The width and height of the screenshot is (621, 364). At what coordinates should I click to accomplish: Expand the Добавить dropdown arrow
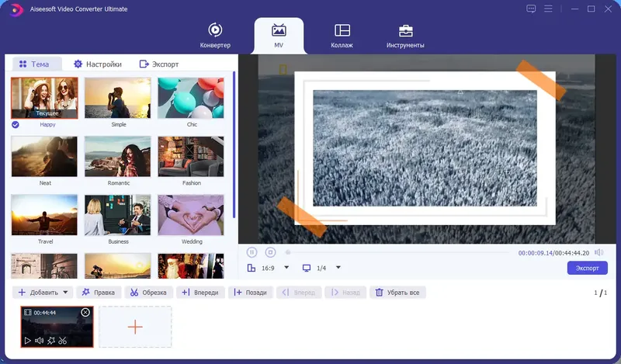[x=65, y=293]
